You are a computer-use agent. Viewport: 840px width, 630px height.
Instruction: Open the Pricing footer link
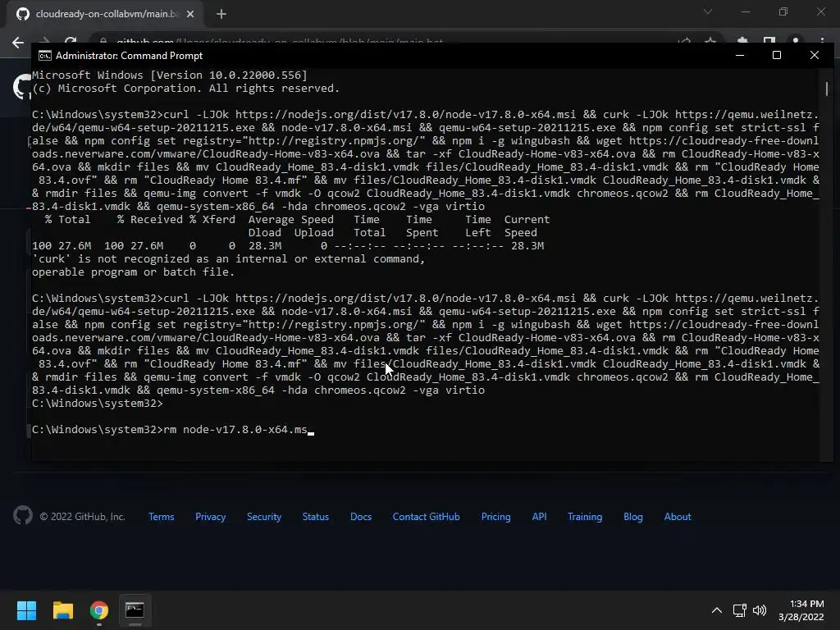[x=495, y=517]
